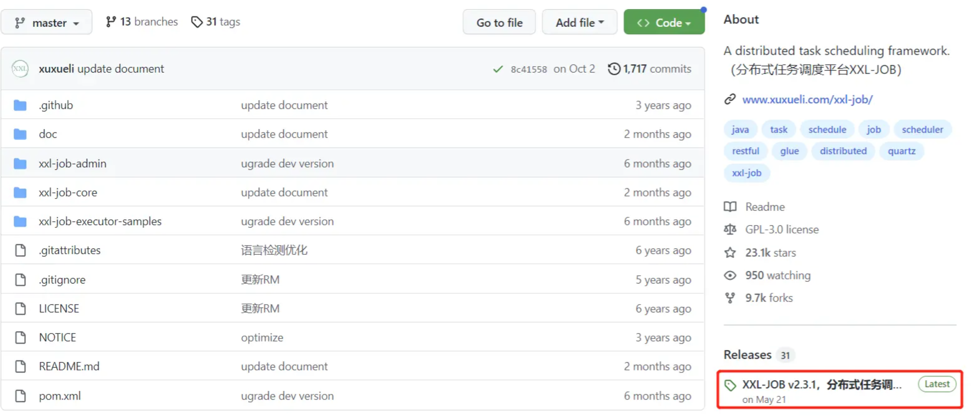Visit www.xuxueli.com/xxl-job/ website link
This screenshot has height=419, width=980.
pyautogui.click(x=807, y=100)
